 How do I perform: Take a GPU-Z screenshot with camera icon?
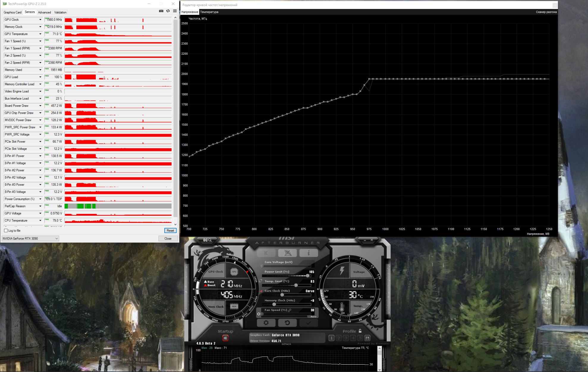click(161, 11)
